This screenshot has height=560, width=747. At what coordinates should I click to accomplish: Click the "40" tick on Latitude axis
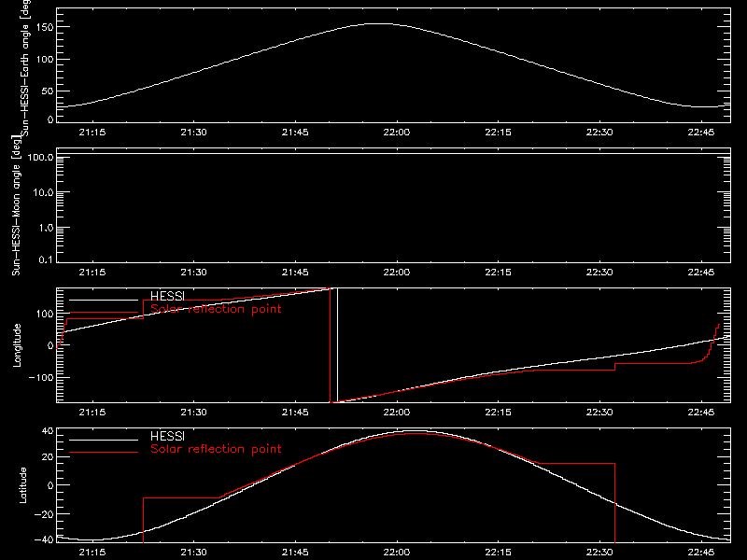coord(49,431)
